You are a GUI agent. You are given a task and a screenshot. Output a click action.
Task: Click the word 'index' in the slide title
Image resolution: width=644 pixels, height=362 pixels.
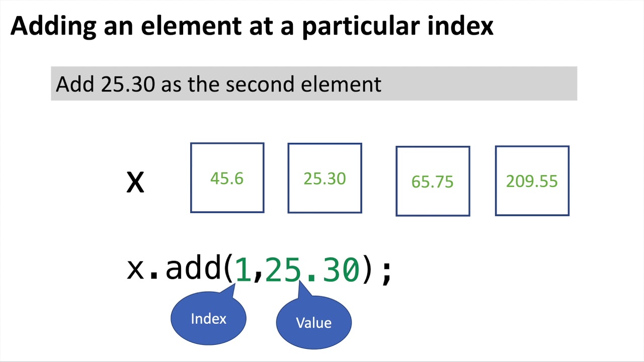[x=460, y=26]
